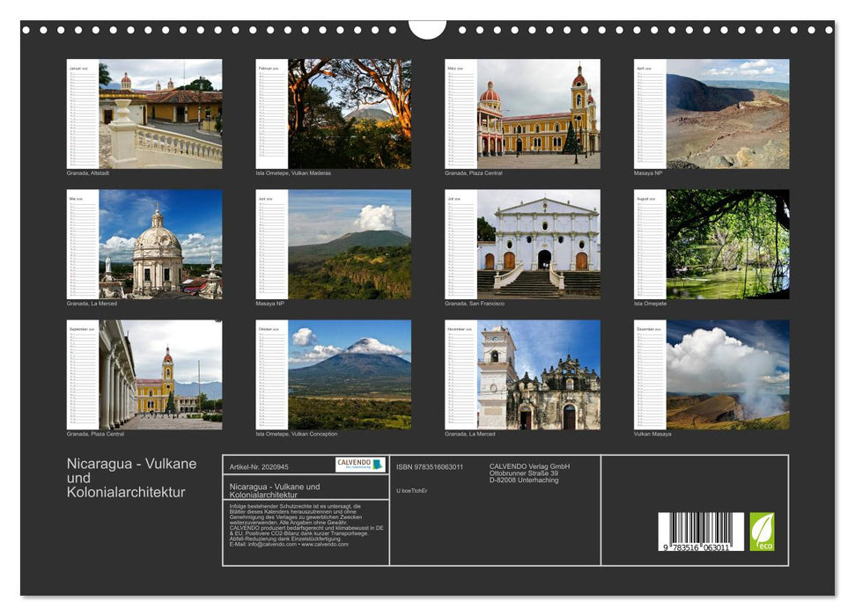
Task: Click the Artikel-Nr. 2020945 text field
Action: coord(258,466)
